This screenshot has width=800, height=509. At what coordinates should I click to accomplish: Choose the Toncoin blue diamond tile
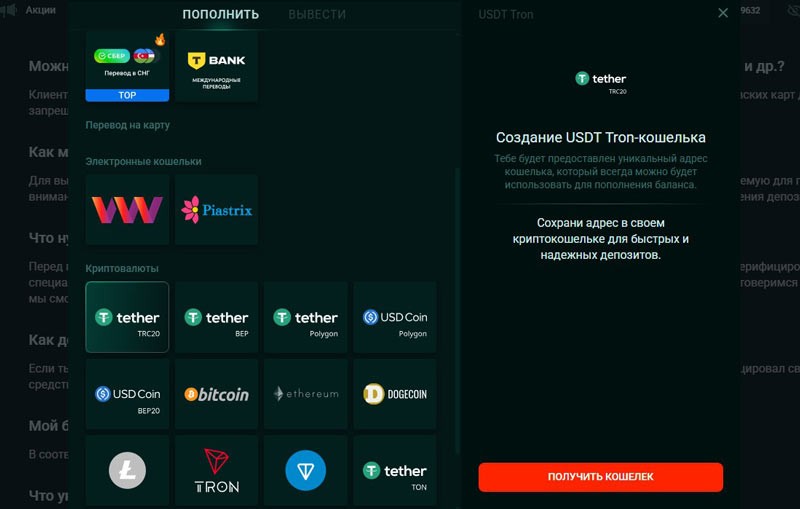point(306,470)
